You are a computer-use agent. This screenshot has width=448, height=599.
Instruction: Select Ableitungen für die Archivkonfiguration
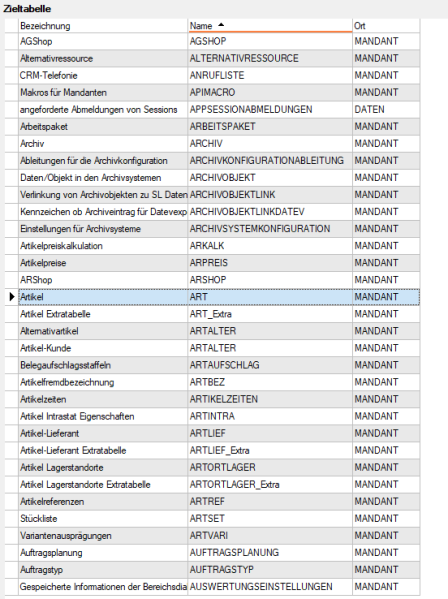103,161
